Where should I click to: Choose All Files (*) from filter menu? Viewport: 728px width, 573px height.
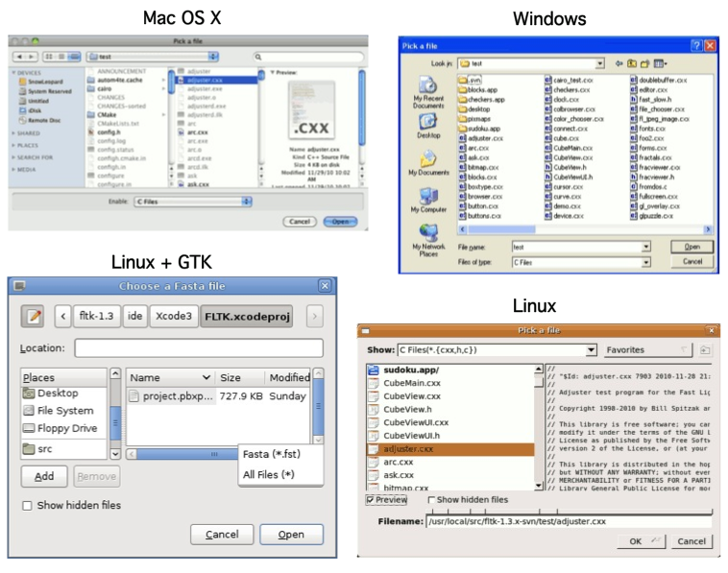tap(269, 475)
